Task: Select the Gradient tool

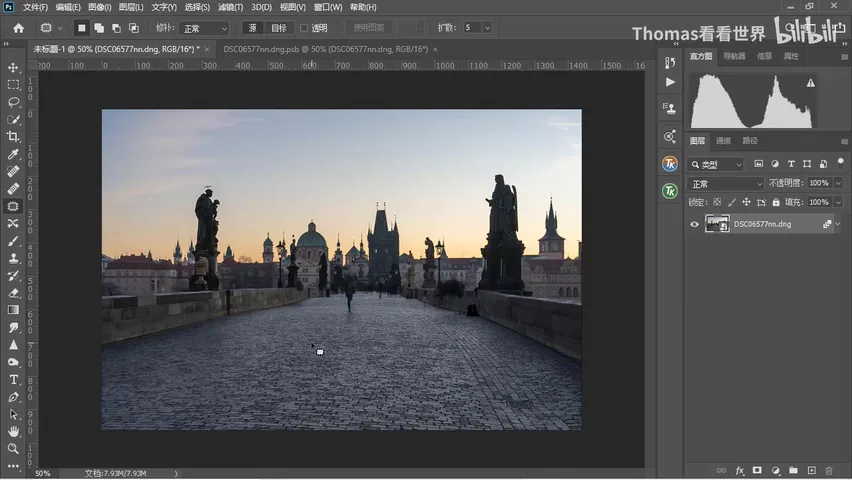Action: tap(13, 310)
